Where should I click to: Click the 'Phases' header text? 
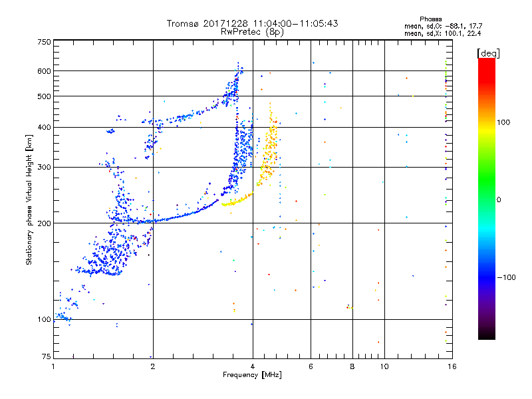430,19
